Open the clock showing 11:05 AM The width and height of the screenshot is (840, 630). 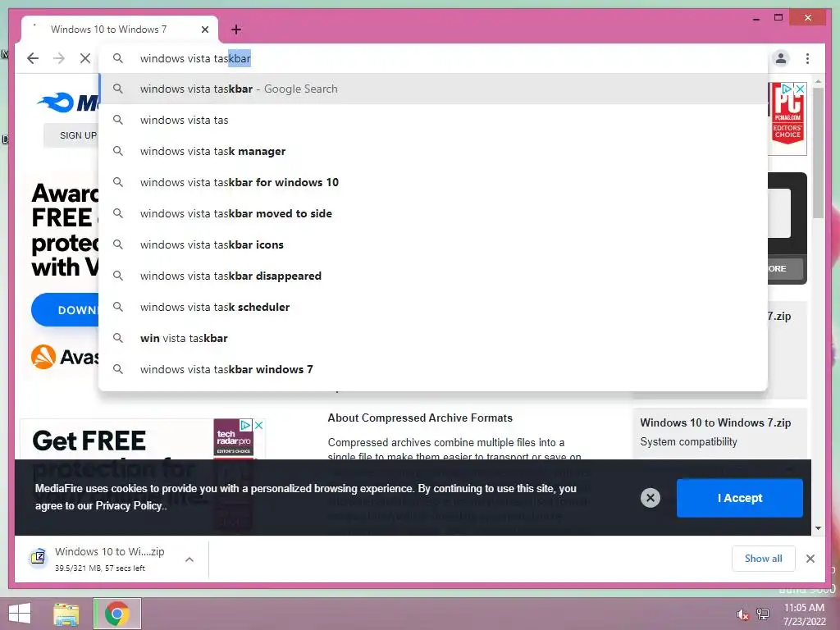[x=804, y=614]
